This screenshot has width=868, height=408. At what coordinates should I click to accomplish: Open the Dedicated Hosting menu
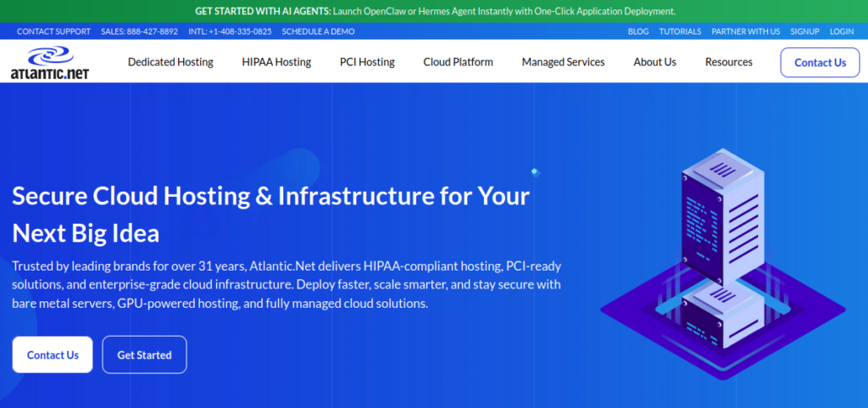170,62
